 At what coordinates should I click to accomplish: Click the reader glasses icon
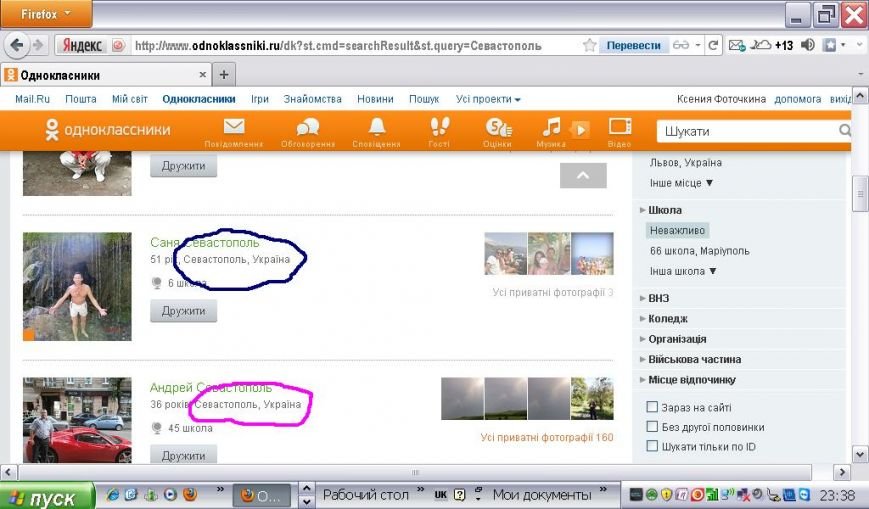(x=681, y=45)
